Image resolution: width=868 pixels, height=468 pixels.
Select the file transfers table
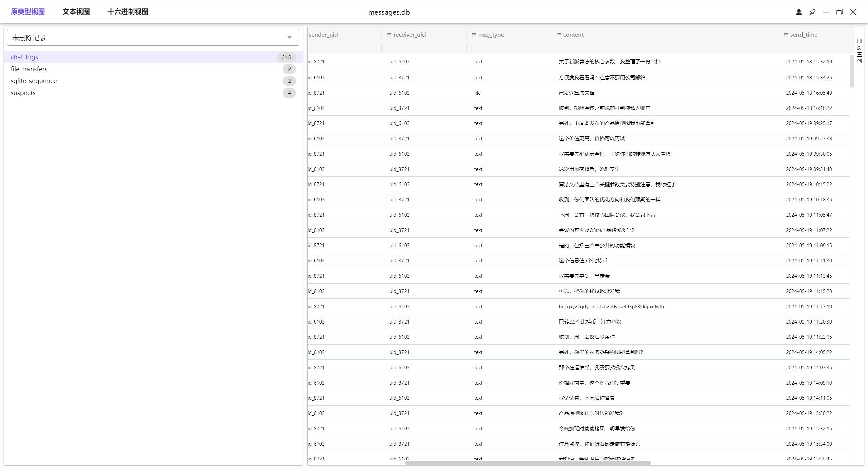coord(29,69)
